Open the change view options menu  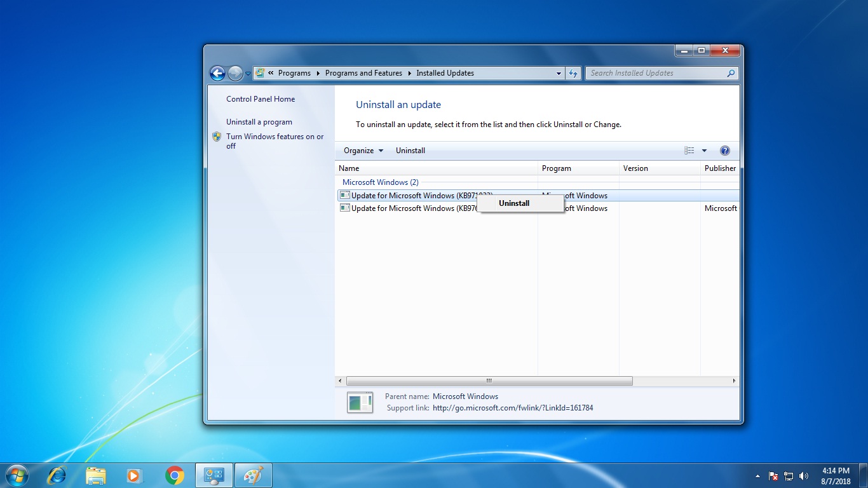(694, 151)
